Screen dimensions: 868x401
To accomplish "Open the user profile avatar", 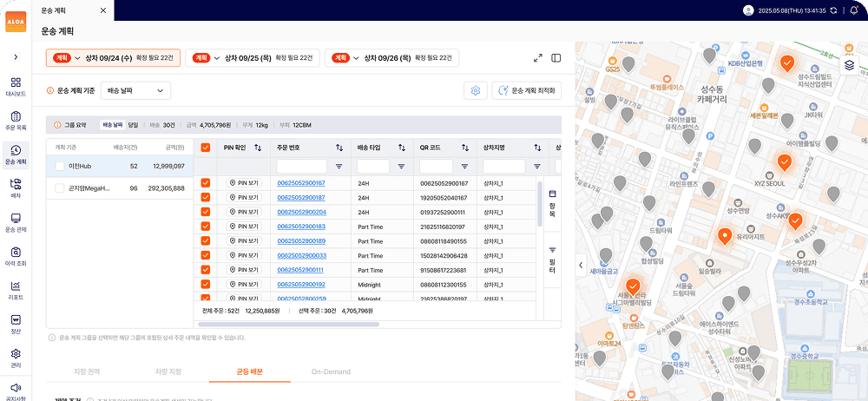I will click(x=748, y=10).
